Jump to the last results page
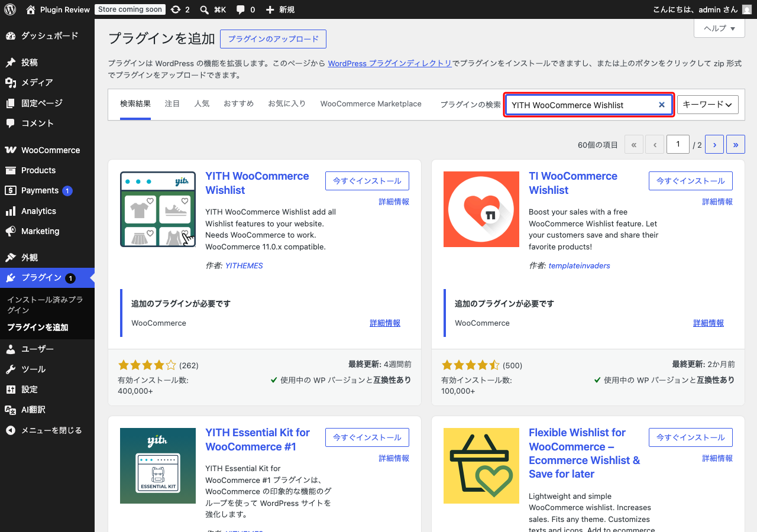 point(736,144)
